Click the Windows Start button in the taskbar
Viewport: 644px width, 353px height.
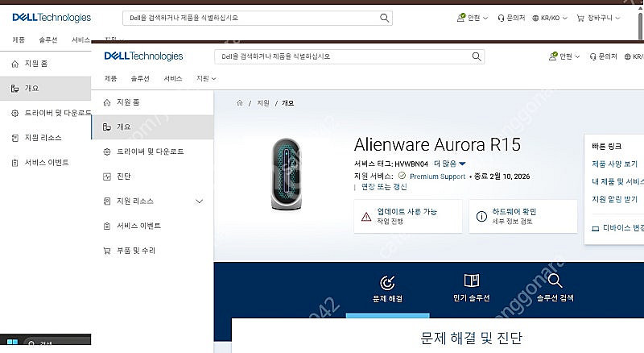[x=12, y=343]
